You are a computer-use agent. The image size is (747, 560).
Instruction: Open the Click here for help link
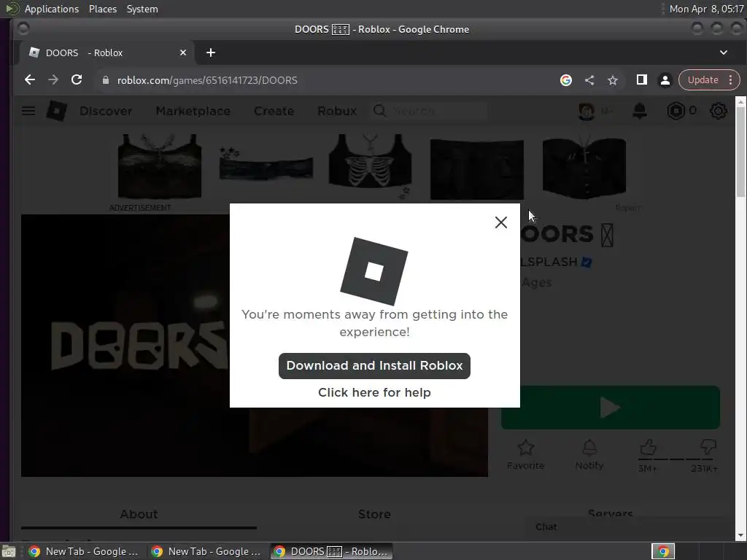click(374, 392)
